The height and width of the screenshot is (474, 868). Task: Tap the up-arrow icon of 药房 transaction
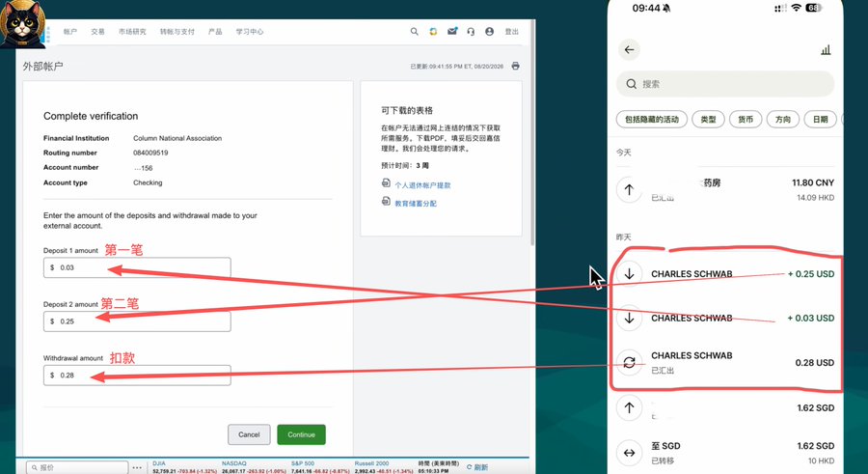[630, 189]
